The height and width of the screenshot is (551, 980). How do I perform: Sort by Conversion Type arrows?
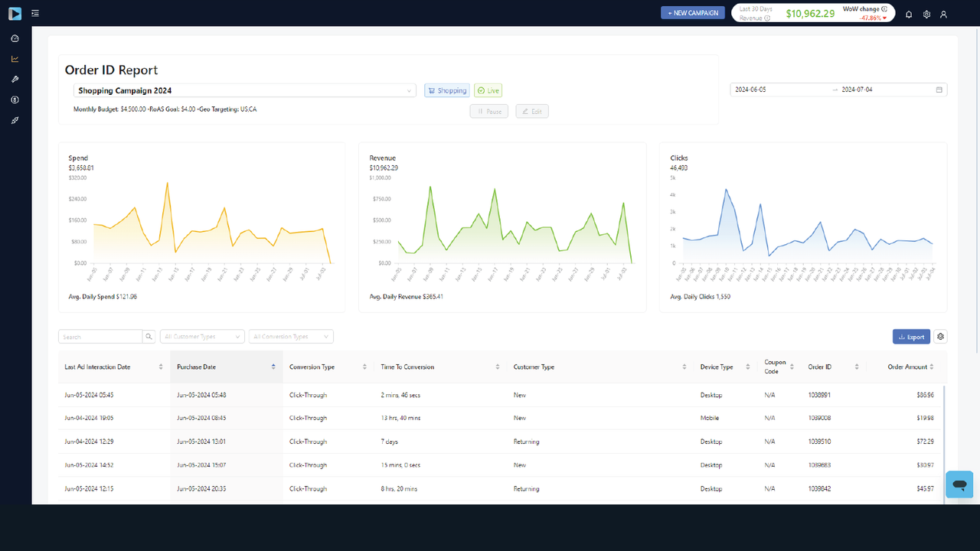point(365,367)
